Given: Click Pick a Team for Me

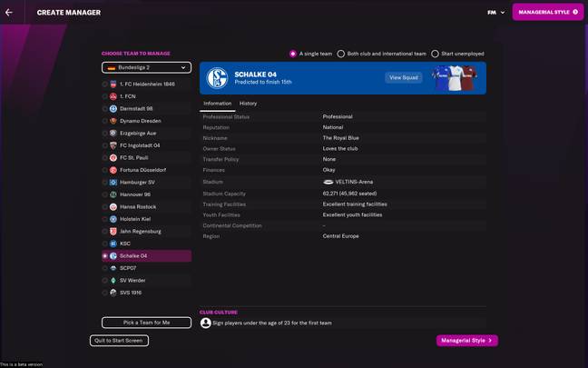Looking at the screenshot, I should pyautogui.click(x=146, y=323).
